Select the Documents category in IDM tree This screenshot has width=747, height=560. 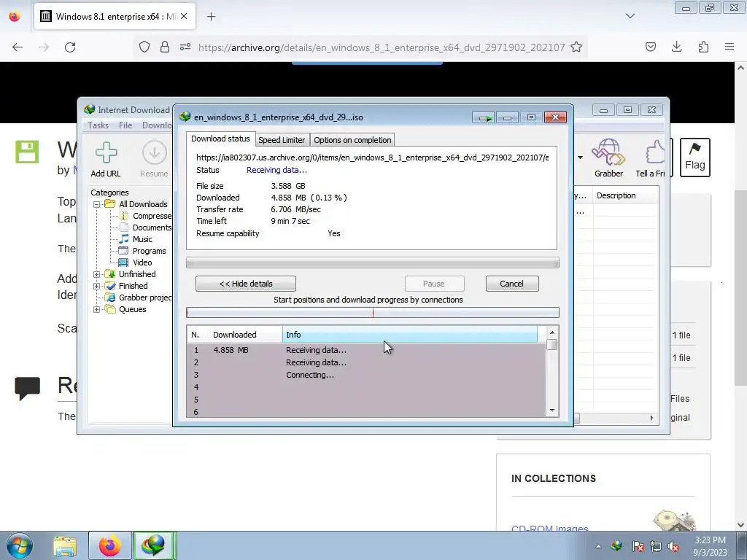click(x=152, y=227)
